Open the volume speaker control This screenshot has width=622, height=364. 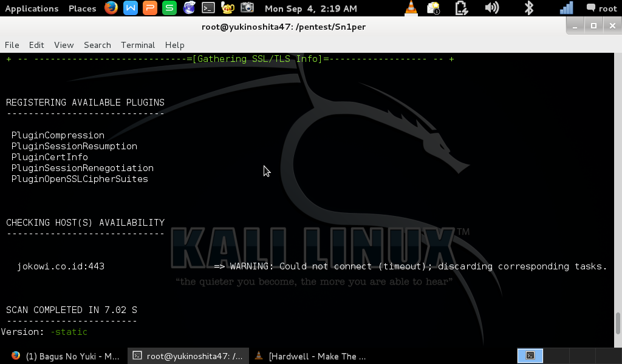(x=492, y=8)
